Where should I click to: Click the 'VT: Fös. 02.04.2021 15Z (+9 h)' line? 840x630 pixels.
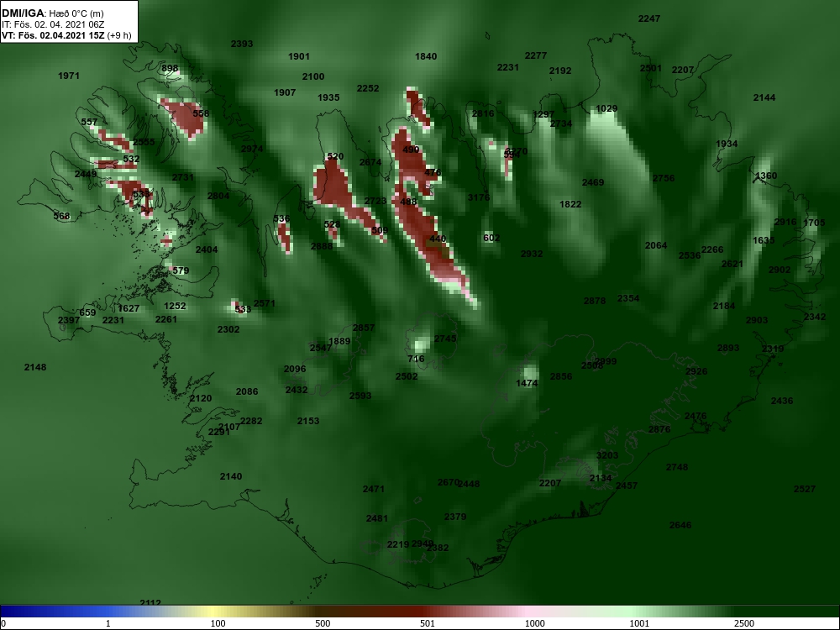(x=66, y=35)
